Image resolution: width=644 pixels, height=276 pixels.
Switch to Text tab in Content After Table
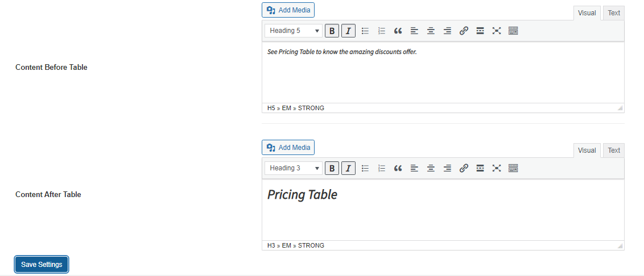click(614, 150)
